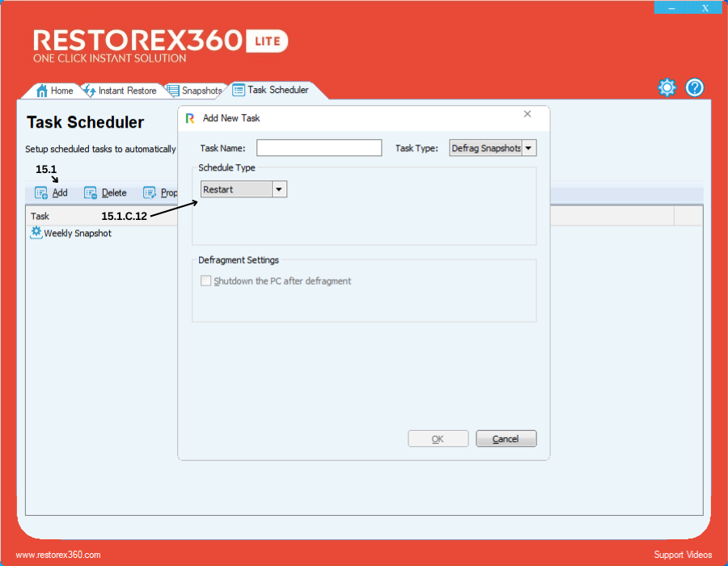
Task: Click the Weekly Snapshot gear icon
Action: 36,233
